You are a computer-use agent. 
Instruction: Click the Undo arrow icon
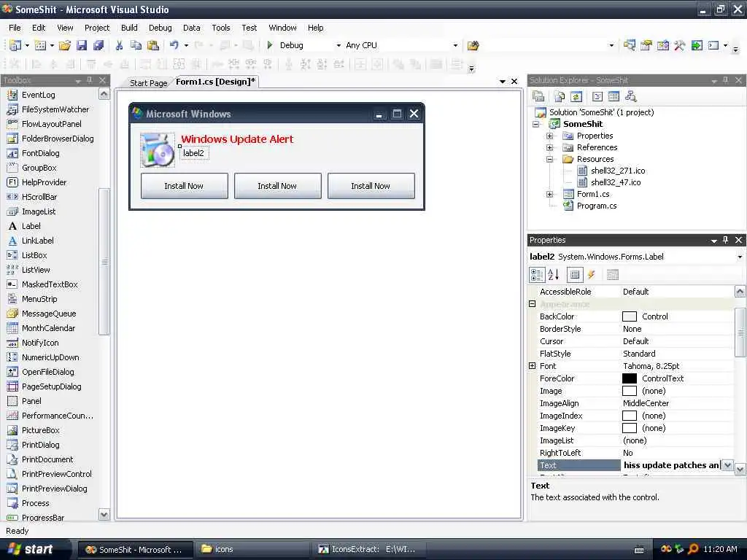tap(174, 45)
